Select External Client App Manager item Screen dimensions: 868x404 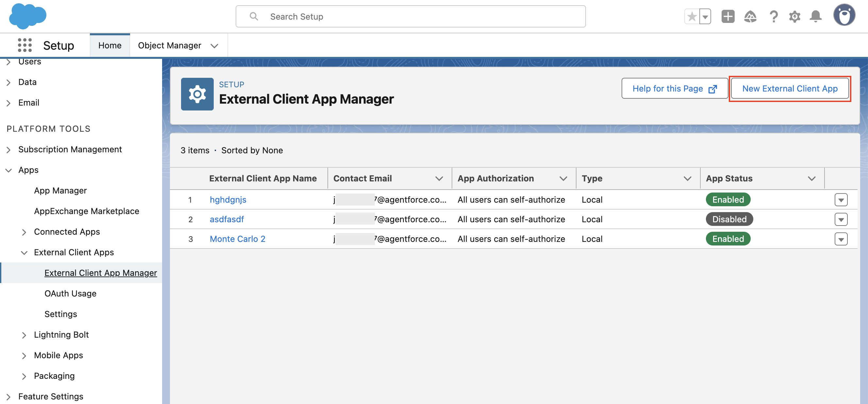[x=101, y=273]
